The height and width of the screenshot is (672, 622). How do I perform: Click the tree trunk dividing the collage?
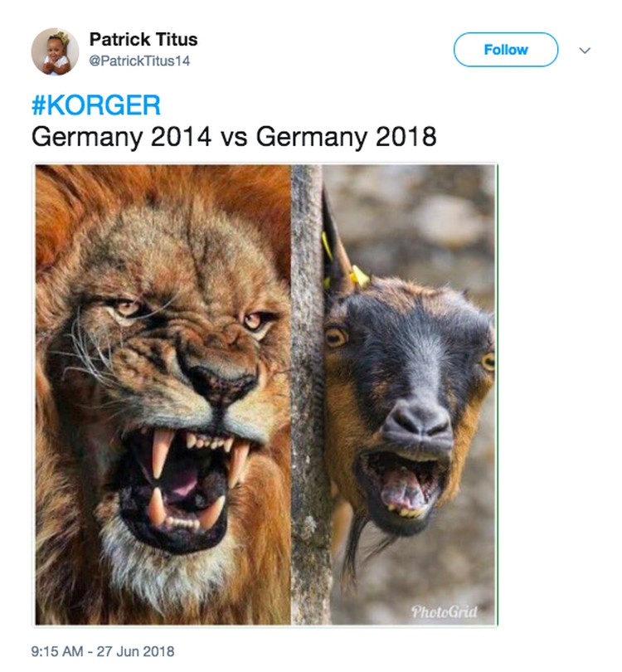309,394
